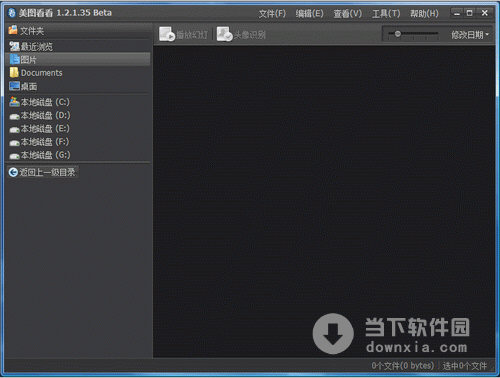Viewport: 500px width, 378px height.
Task: Click the 文件夹 panel header icon
Action: [13, 30]
